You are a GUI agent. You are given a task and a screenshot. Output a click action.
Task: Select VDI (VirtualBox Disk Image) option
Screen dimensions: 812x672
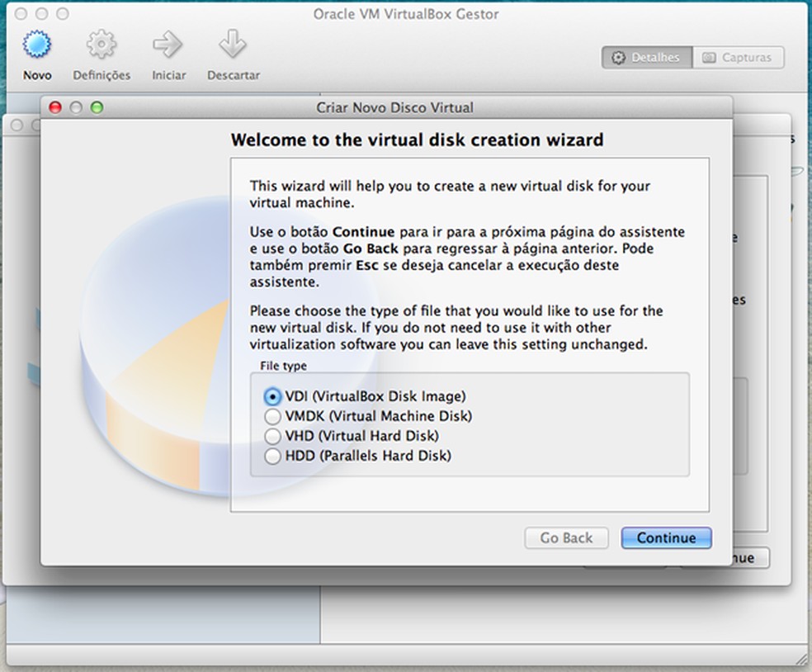[365, 396]
